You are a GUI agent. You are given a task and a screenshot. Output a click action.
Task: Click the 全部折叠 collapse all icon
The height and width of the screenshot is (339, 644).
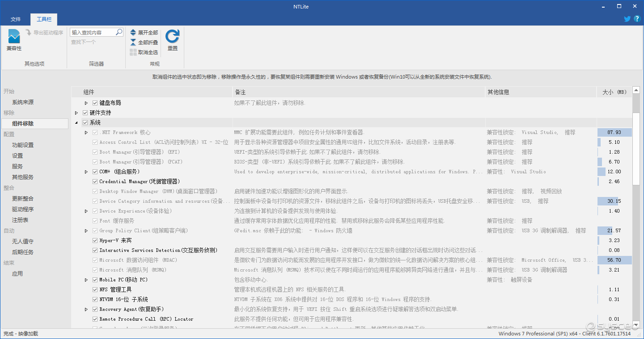(133, 42)
